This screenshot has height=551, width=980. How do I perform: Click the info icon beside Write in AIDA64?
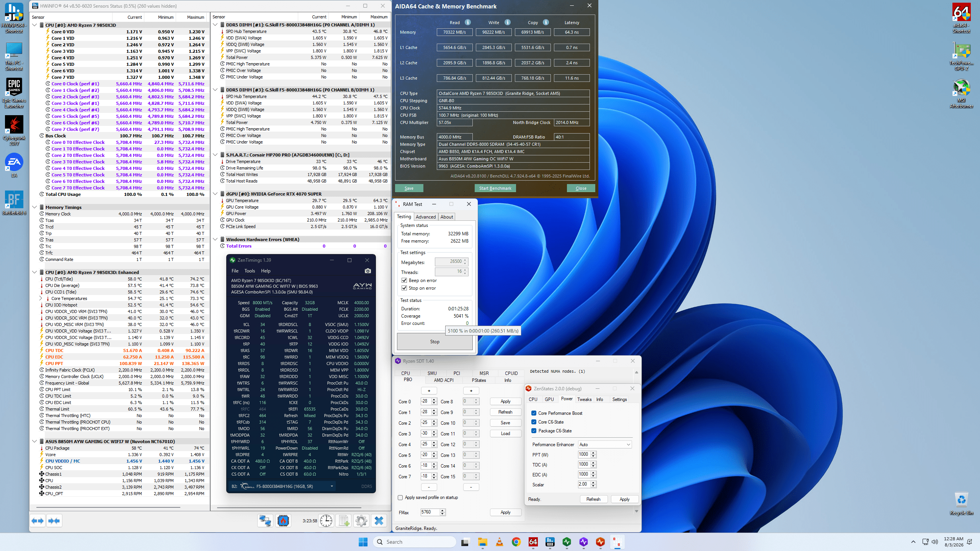coord(508,22)
